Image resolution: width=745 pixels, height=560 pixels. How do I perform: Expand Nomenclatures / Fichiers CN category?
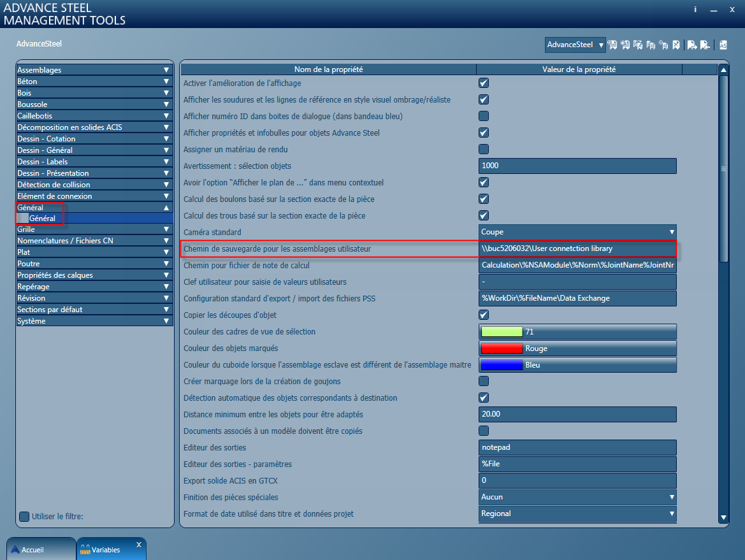coord(94,241)
